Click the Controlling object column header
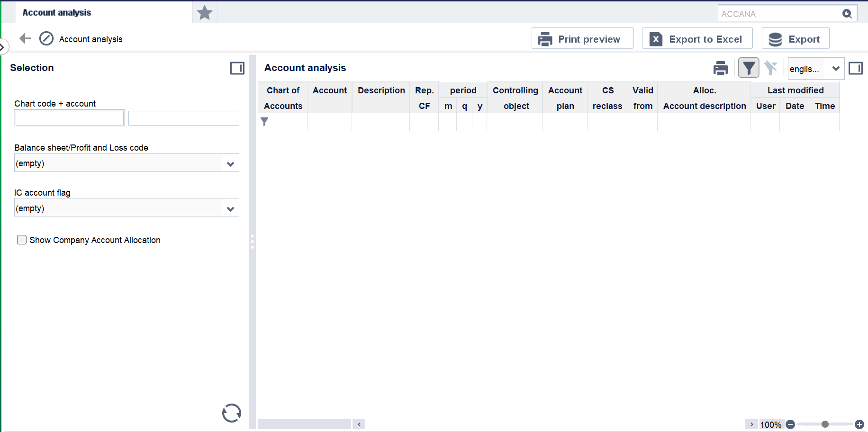Screen dimensions: 868x432 pyautogui.click(x=515, y=98)
